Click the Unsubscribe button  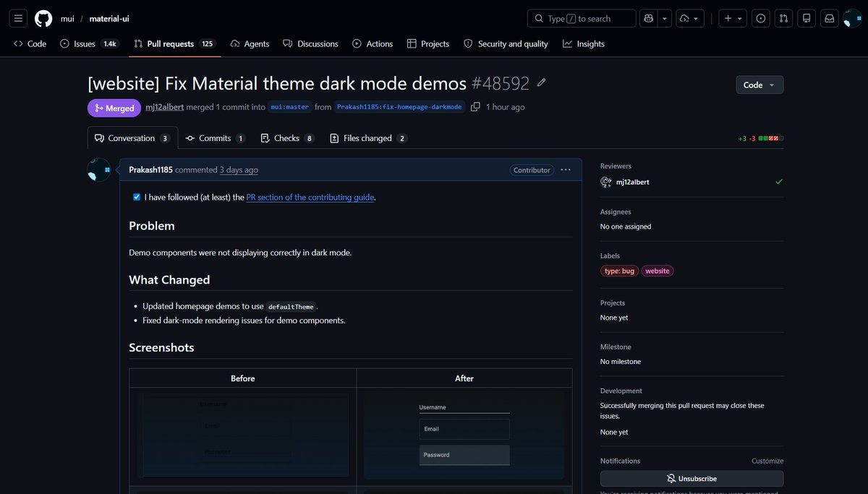[692, 479]
